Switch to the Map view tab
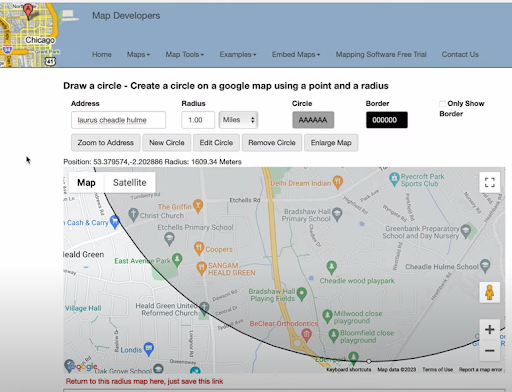 (86, 183)
